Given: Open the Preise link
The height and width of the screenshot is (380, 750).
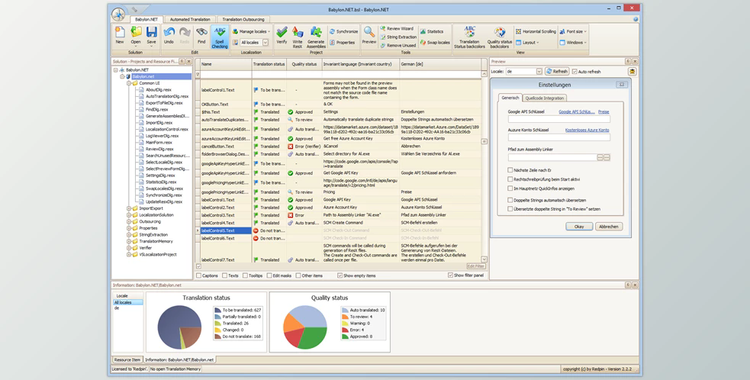Looking at the screenshot, I should [x=604, y=112].
